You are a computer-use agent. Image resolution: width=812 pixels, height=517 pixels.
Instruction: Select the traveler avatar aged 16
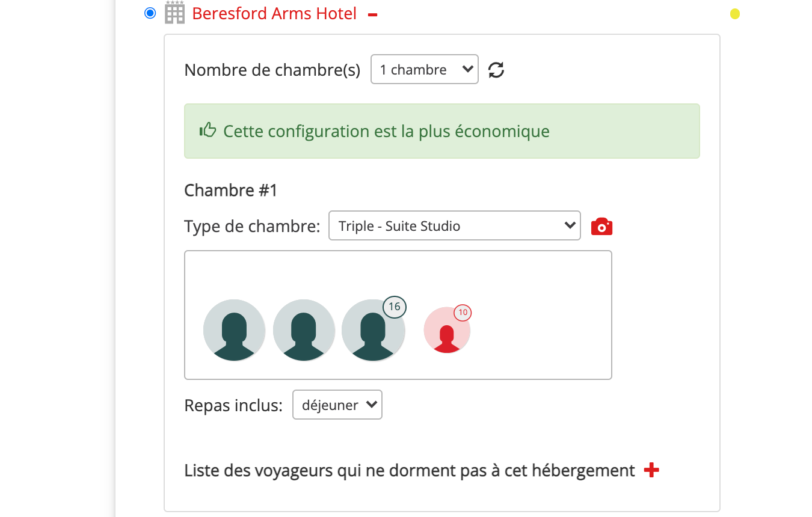coord(372,332)
